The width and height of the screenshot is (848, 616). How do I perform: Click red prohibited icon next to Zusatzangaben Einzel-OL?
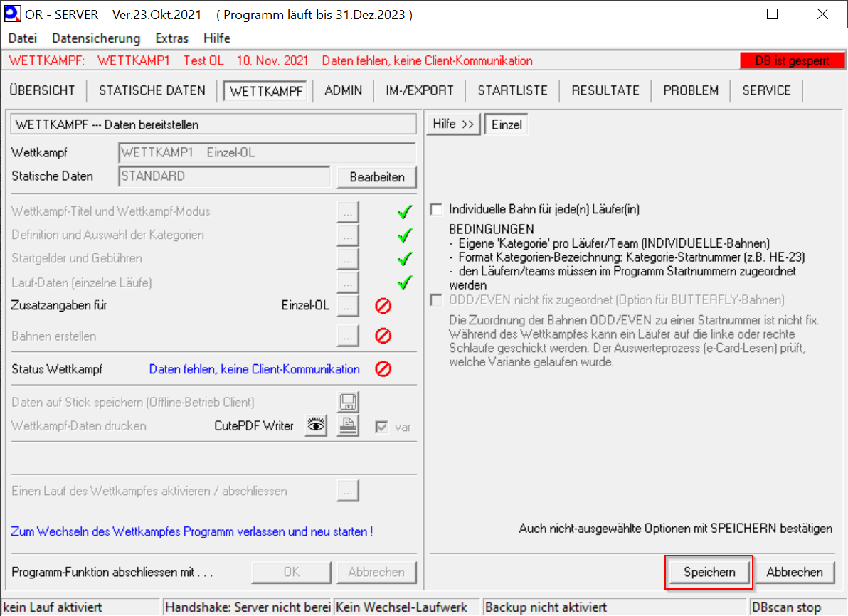(383, 307)
